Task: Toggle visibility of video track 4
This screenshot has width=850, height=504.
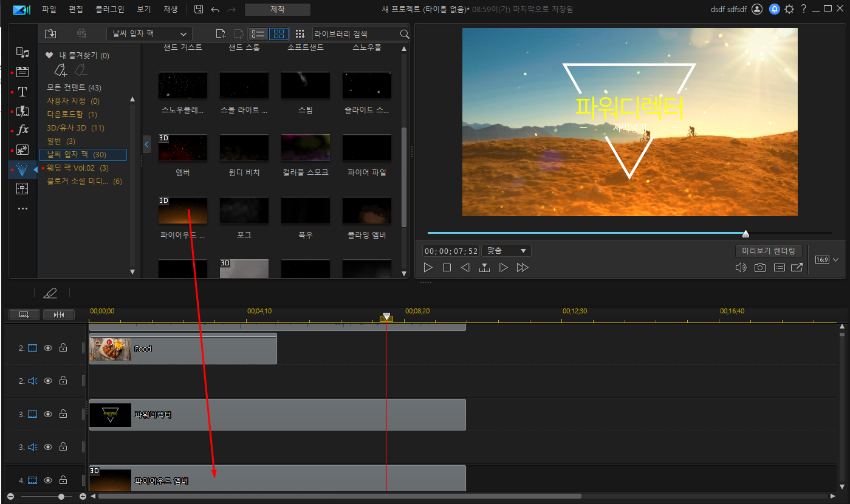Action: pos(48,480)
